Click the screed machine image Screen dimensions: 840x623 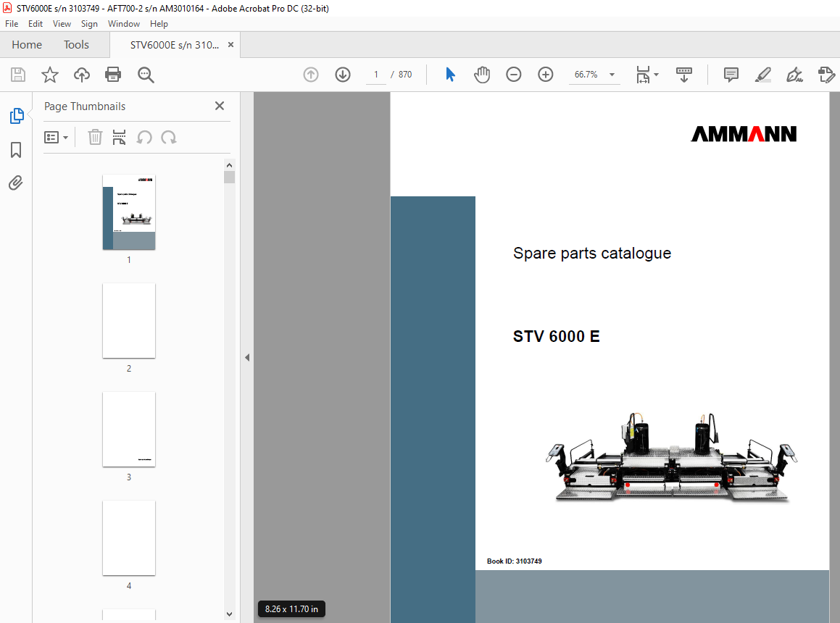click(x=671, y=456)
